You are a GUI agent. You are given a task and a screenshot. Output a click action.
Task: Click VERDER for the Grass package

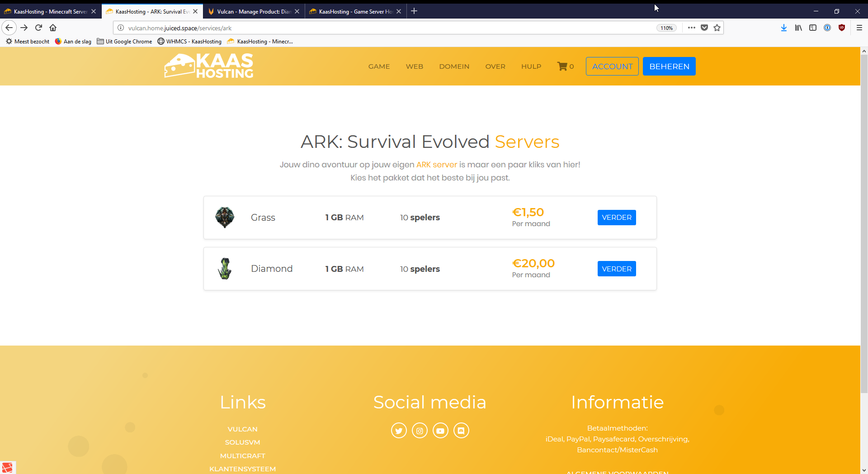(x=617, y=218)
